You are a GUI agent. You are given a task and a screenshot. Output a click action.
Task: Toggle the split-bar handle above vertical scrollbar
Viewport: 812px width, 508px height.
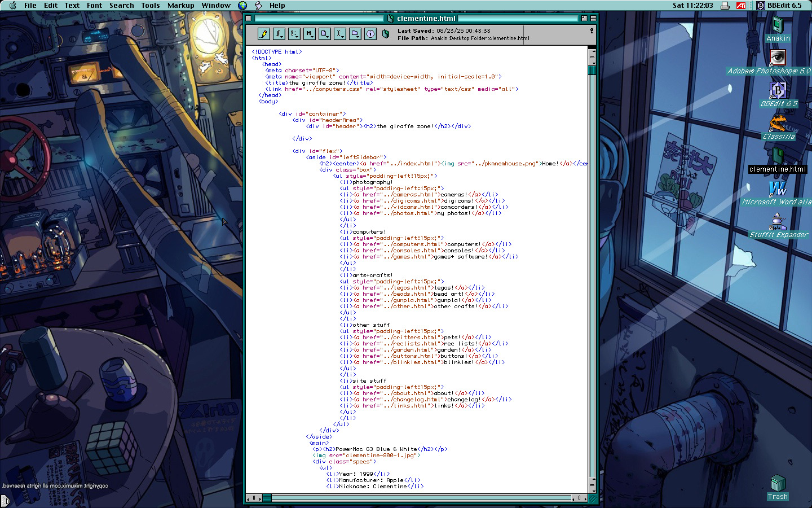(592, 48)
